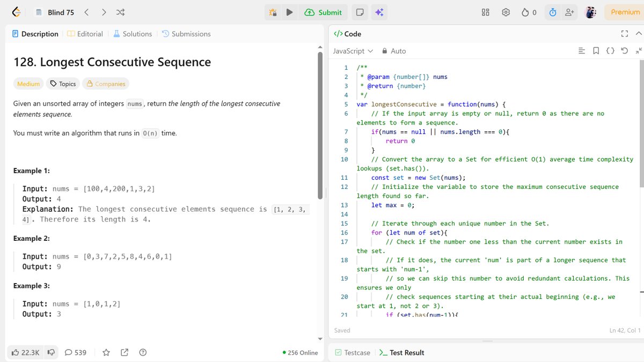The height and width of the screenshot is (362, 644).
Task: Submit the solution
Action: (323, 12)
